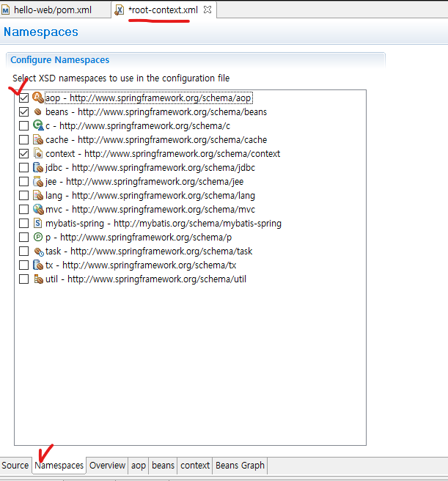Click the mvc namespace globe icon
This screenshot has height=481, width=448.
(37, 210)
